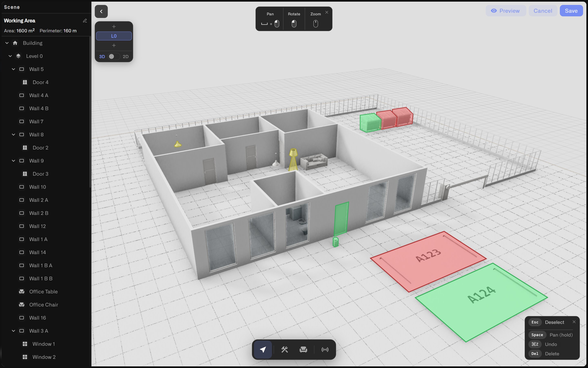Switch to 3D label
588x368 pixels.
[x=102, y=56]
